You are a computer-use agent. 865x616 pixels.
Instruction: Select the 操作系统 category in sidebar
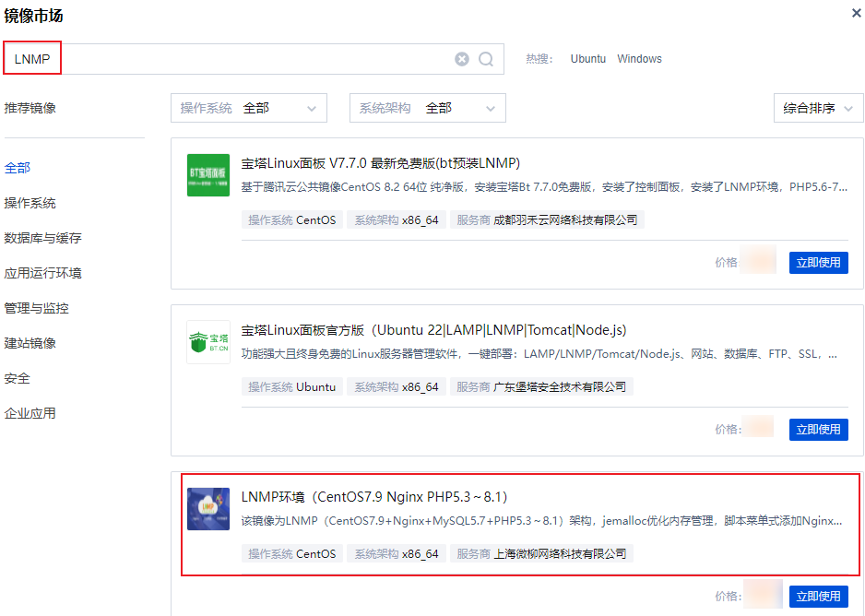[30, 203]
